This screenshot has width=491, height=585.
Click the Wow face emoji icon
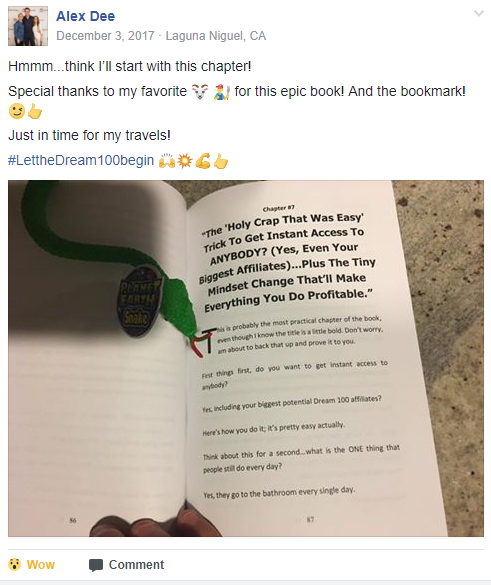15,564
